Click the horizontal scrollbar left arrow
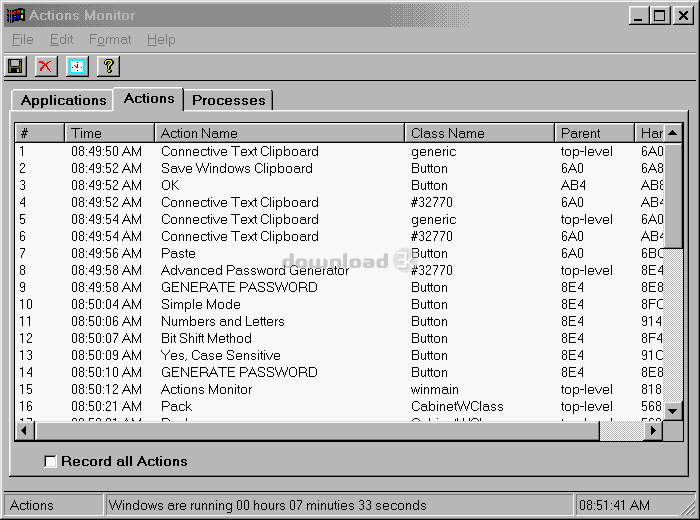This screenshot has width=700, height=520. 25,431
